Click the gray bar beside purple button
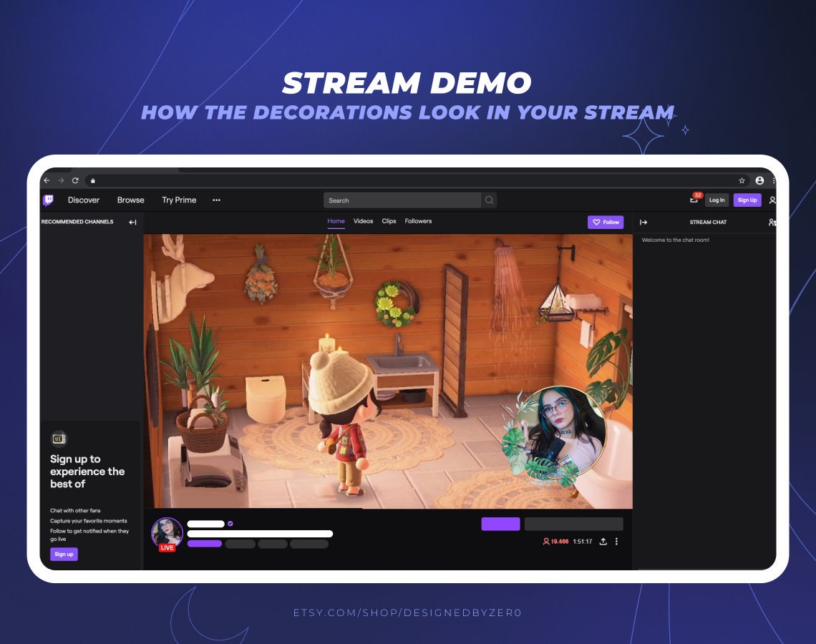Image resolution: width=816 pixels, height=644 pixels. coord(573,524)
